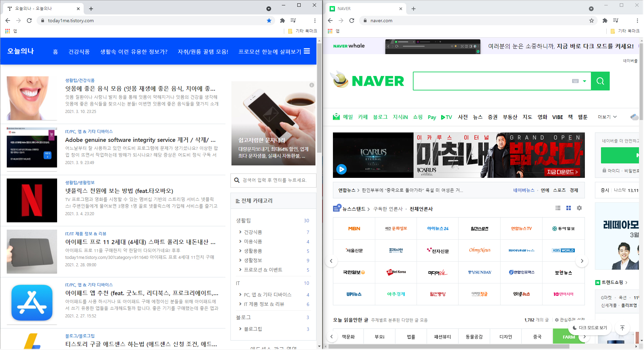Click MBN publisher tile in newsstand
Viewport: 644px width, 350px height.
(354, 228)
